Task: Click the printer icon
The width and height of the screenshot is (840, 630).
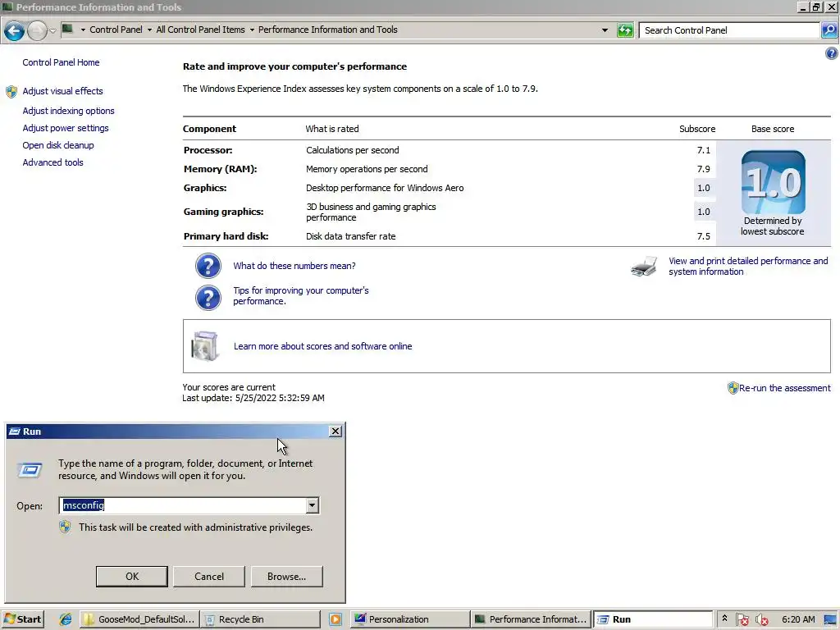Action: click(644, 266)
